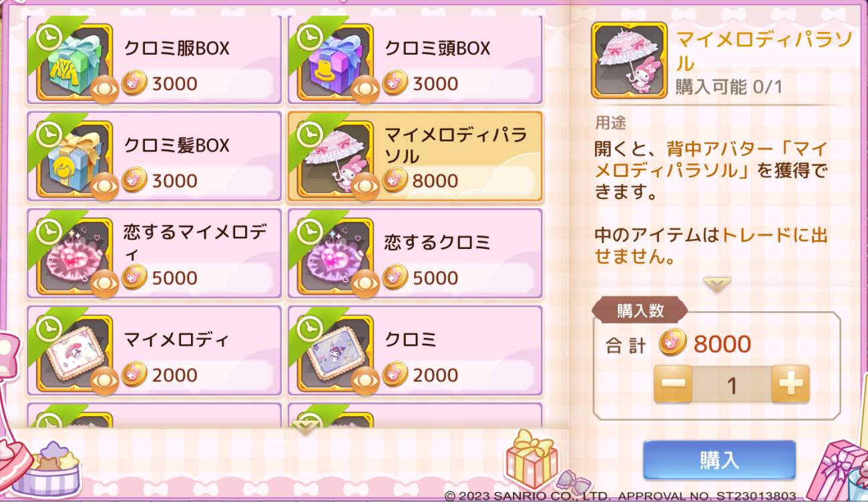Decrease purchase quantity with minus button
This screenshot has height=502, width=868.
tap(673, 384)
